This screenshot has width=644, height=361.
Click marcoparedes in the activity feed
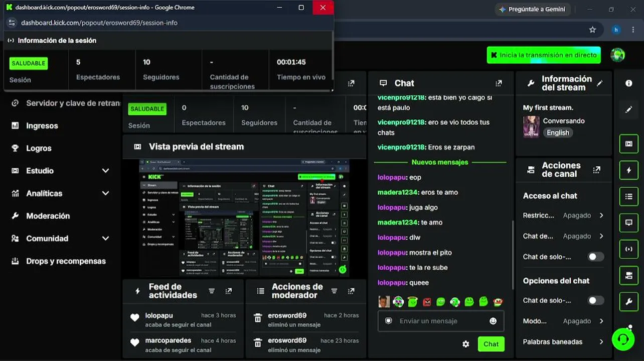pyautogui.click(x=168, y=340)
